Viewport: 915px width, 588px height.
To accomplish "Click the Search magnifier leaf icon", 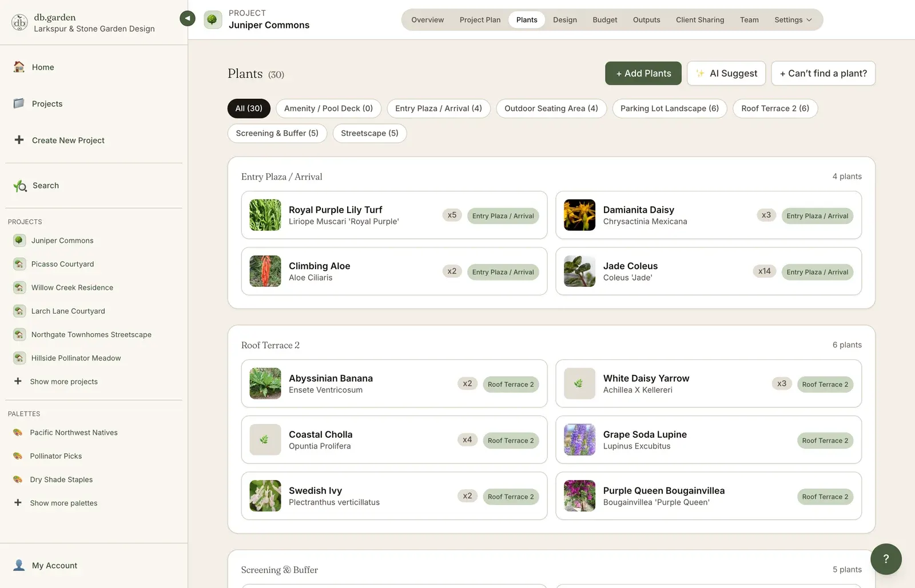I will point(20,186).
